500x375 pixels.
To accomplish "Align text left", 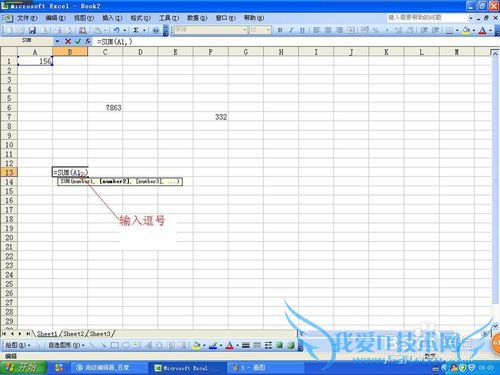I will tap(317, 30).
